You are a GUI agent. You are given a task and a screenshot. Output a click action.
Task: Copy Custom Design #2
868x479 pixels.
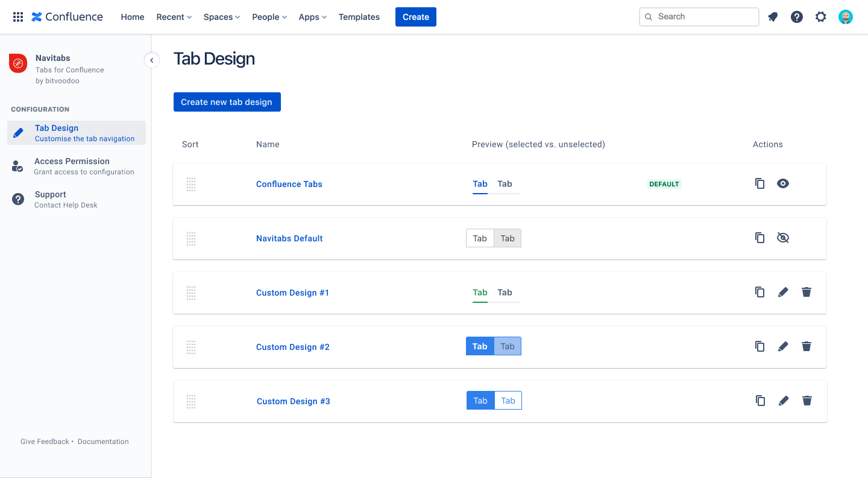click(x=760, y=346)
